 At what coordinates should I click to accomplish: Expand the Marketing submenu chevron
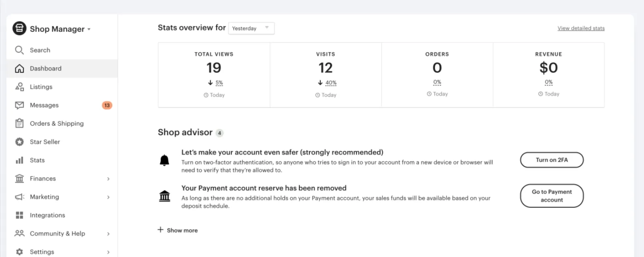[x=108, y=197]
